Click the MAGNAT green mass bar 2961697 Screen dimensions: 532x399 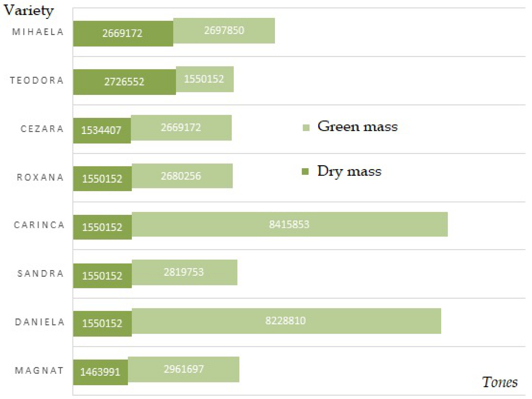coord(184,369)
